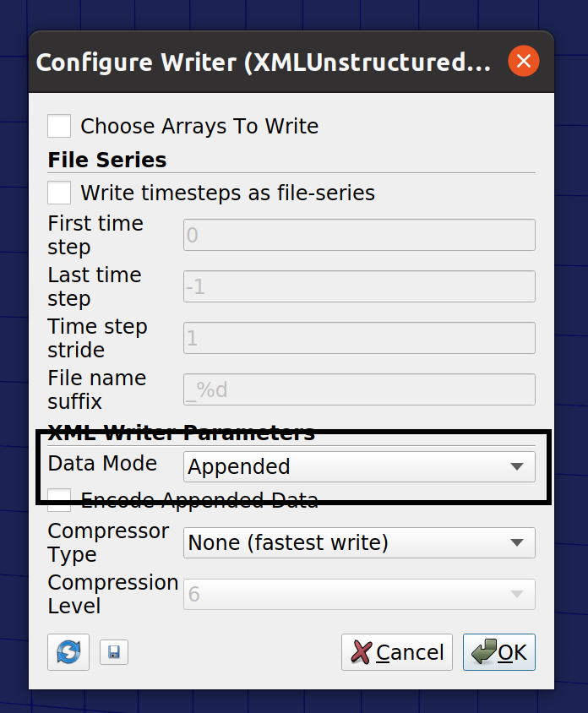Click the save settings floppy disk icon
The width and height of the screenshot is (588, 713).
click(114, 652)
